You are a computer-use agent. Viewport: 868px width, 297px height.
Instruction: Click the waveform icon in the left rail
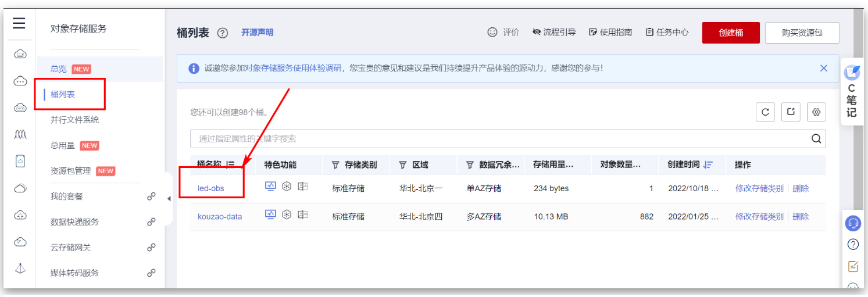pyautogui.click(x=20, y=134)
